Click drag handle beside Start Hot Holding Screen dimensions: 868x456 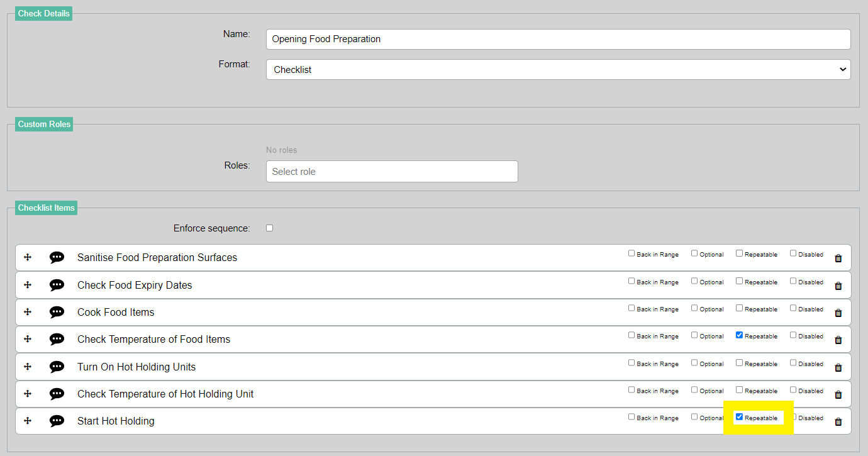coord(28,421)
